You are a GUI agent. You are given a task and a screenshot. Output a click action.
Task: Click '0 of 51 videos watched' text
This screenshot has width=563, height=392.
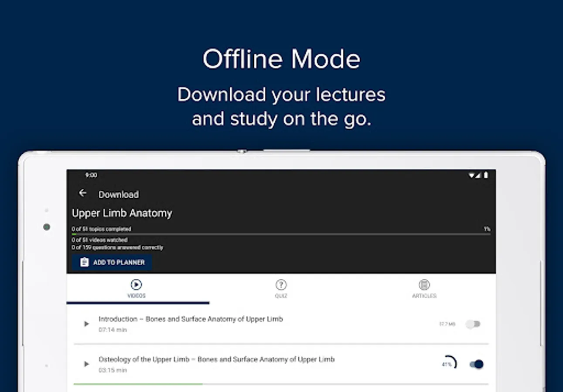pos(100,240)
